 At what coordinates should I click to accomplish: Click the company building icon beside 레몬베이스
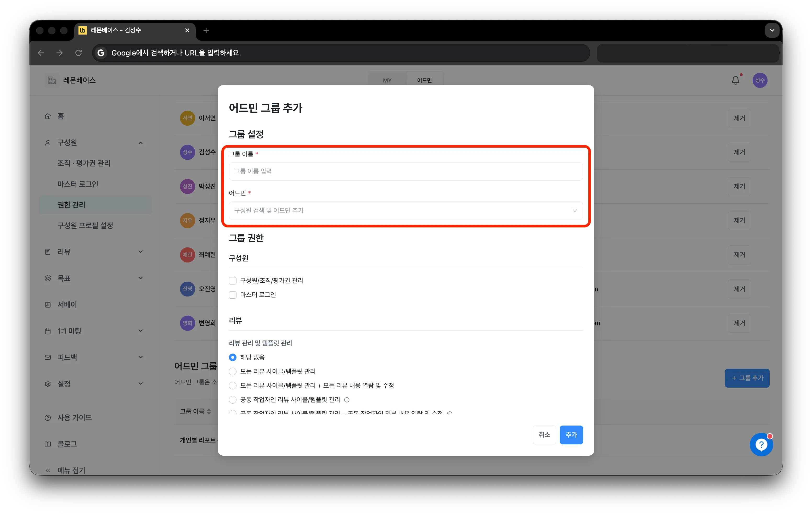[52, 80]
